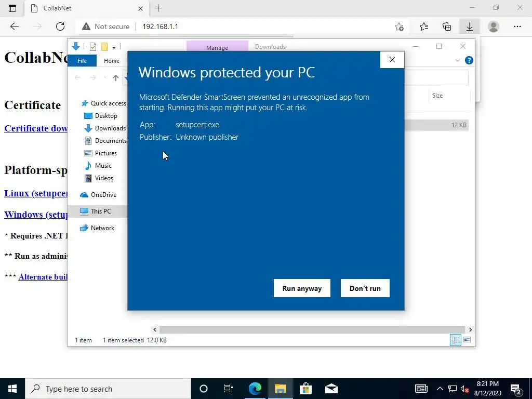Viewport: 532px width, 399px height.
Task: Open Music in the navigation pane
Action: point(98,166)
